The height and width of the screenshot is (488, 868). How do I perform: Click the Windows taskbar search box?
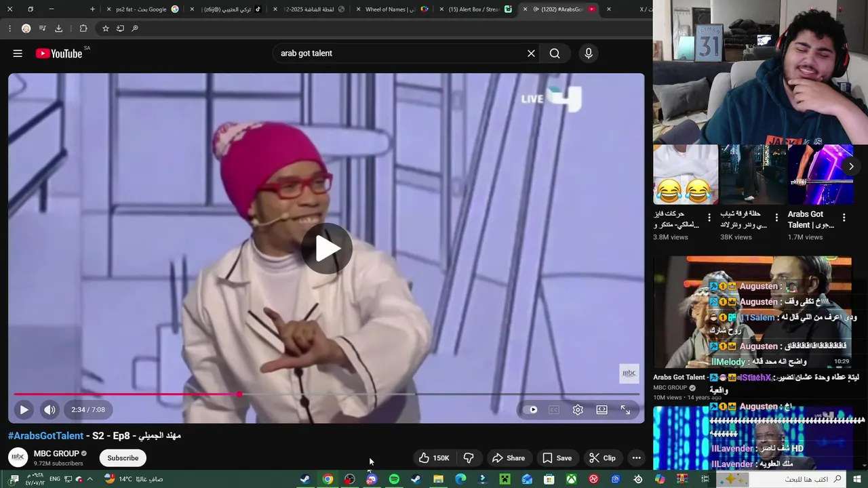(780, 479)
